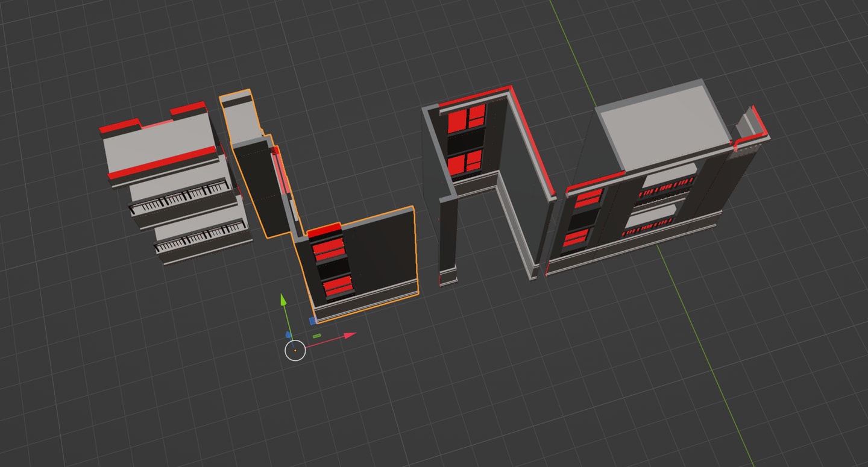The height and width of the screenshot is (467, 868).
Task: Click the white free-move circle of the gizmo
Action: [x=295, y=350]
